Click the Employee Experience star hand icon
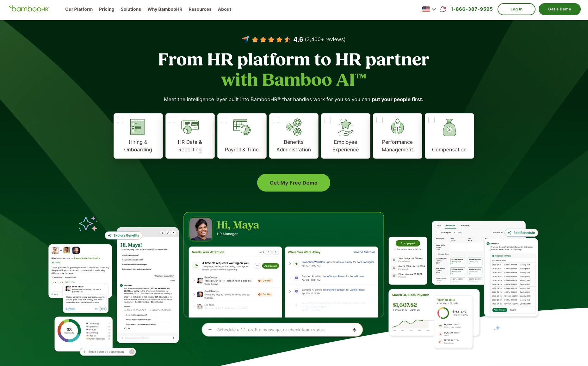The image size is (588, 366). (x=345, y=127)
